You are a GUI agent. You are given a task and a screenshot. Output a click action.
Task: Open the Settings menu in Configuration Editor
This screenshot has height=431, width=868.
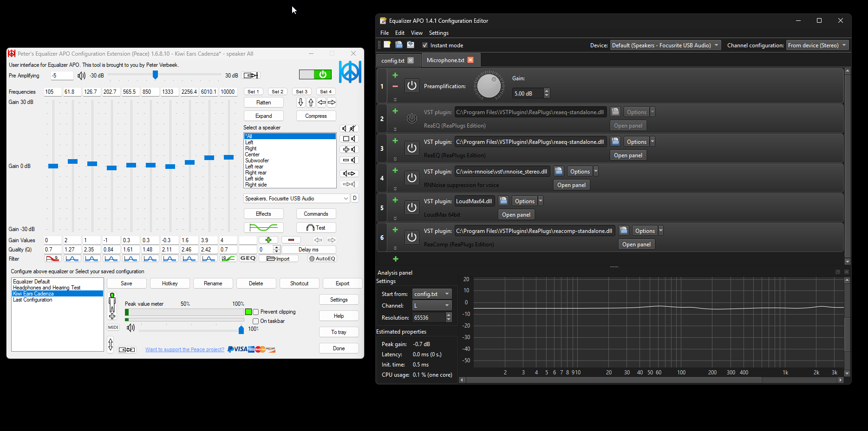(438, 33)
